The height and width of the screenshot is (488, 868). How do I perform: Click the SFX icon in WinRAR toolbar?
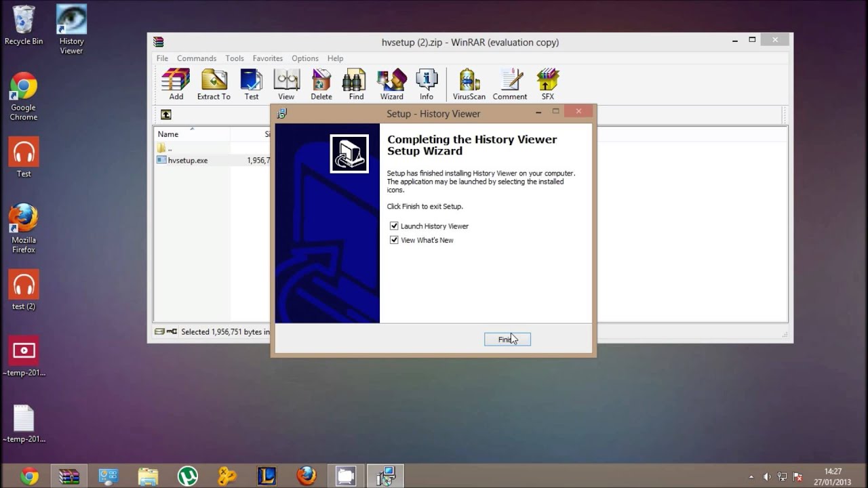click(x=548, y=84)
